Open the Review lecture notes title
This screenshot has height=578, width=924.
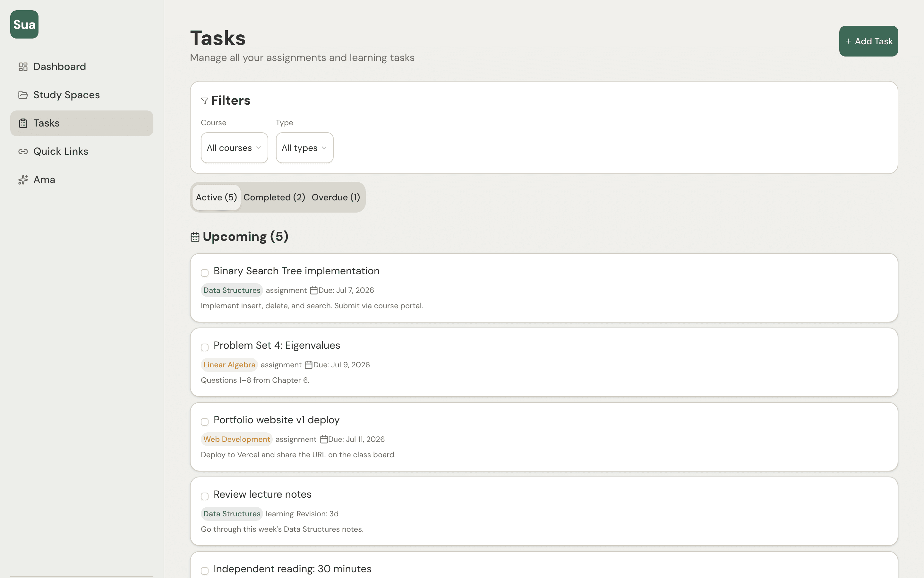[262, 495]
